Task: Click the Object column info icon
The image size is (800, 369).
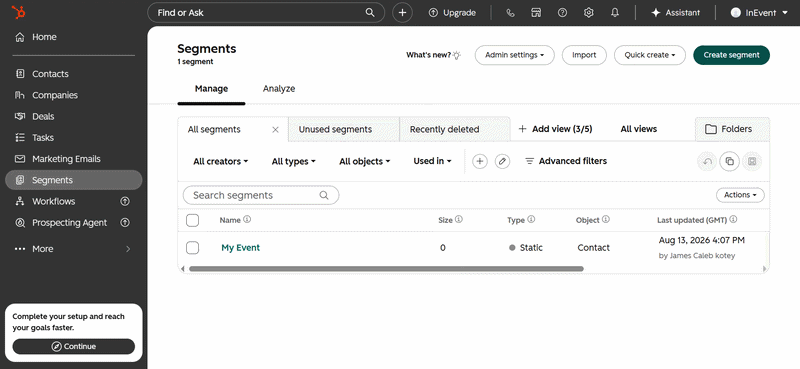Action: pyautogui.click(x=606, y=219)
